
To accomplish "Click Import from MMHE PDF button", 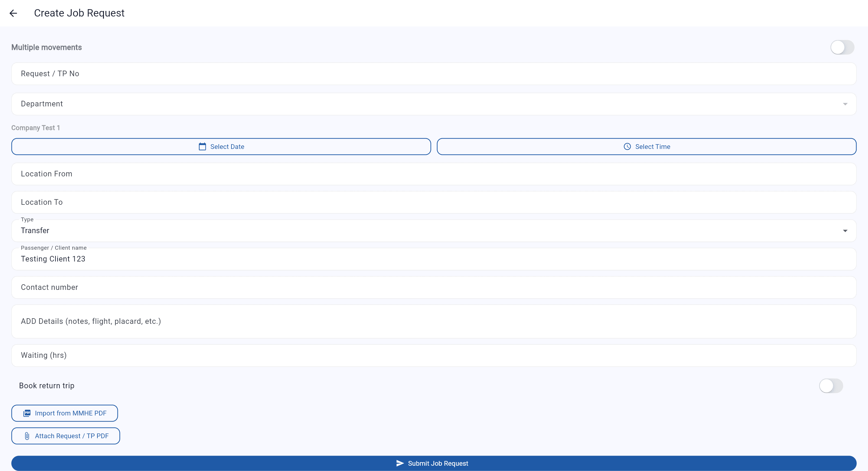I will (x=64, y=413).
